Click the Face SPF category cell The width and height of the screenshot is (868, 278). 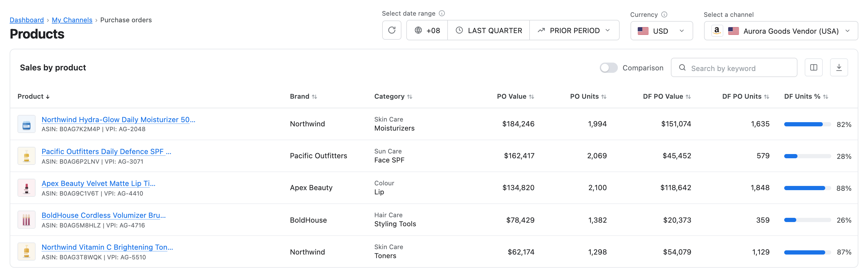(x=389, y=160)
